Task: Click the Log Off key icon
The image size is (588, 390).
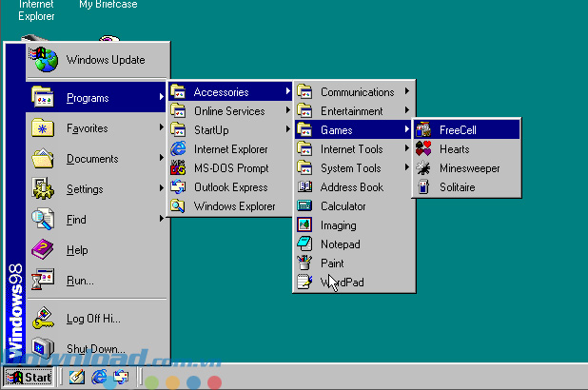Action: tap(43, 318)
